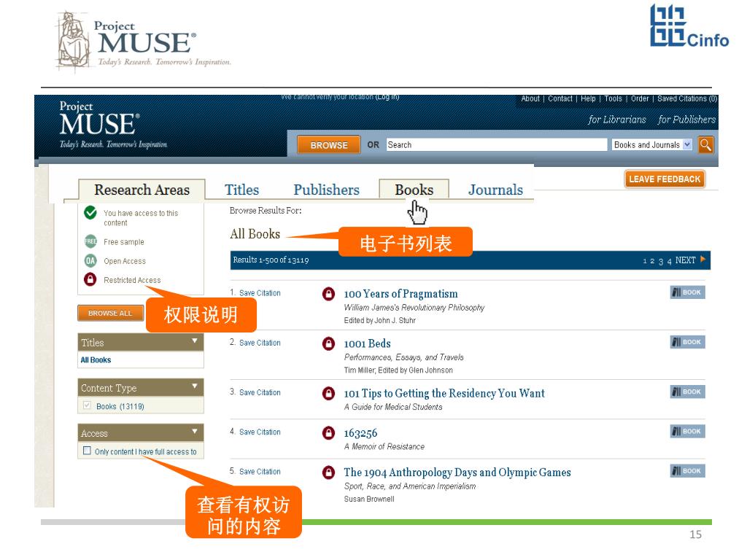
Task: Open the About link in top menu
Action: tap(530, 98)
